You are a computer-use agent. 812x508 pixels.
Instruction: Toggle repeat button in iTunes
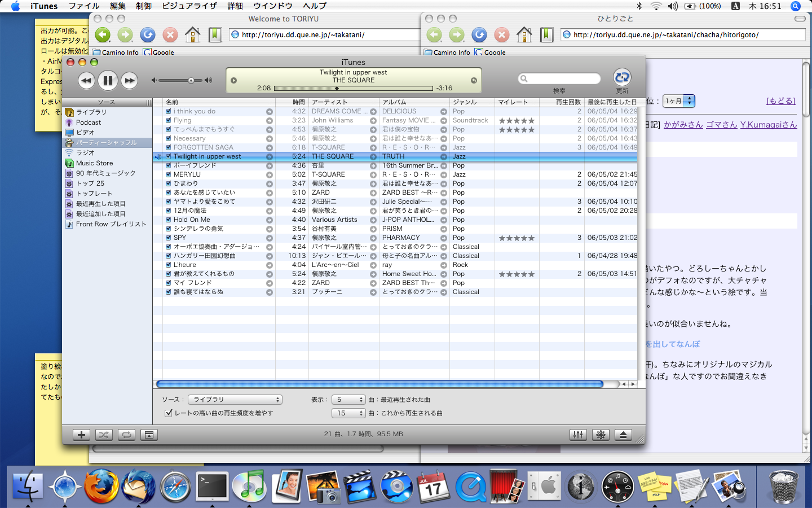tap(127, 435)
